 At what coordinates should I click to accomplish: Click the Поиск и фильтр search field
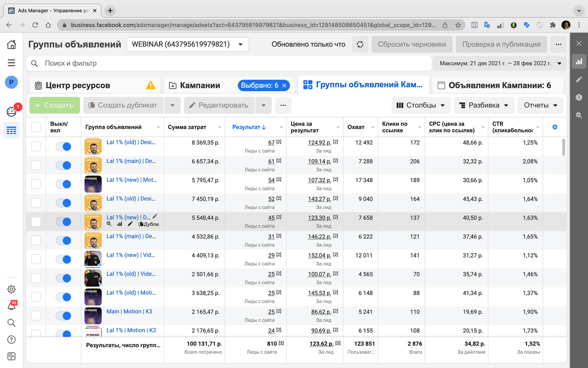[229, 63]
